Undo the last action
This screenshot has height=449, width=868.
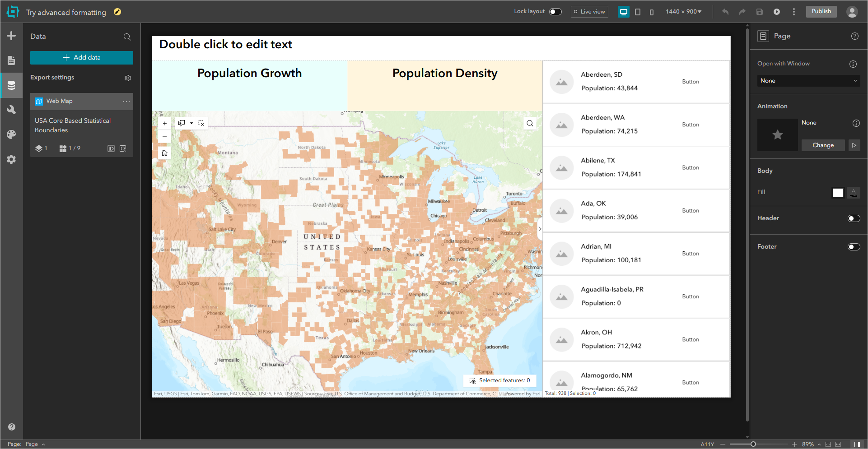point(725,12)
